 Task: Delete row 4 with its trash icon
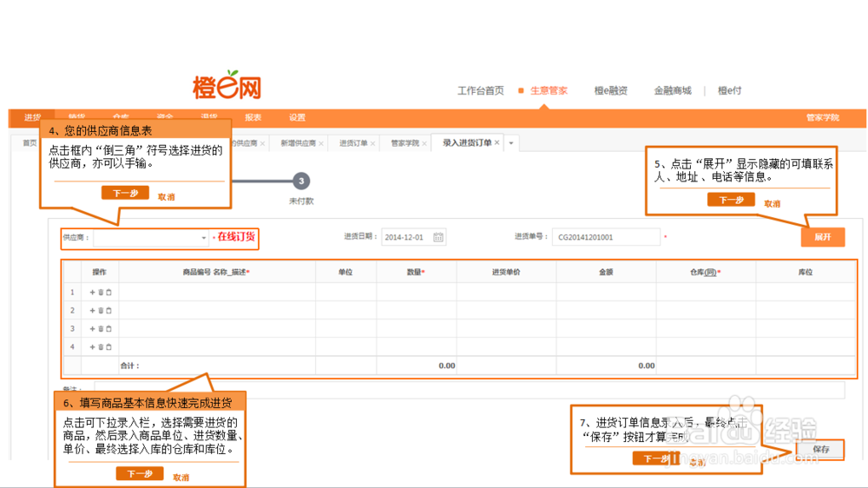click(x=101, y=346)
